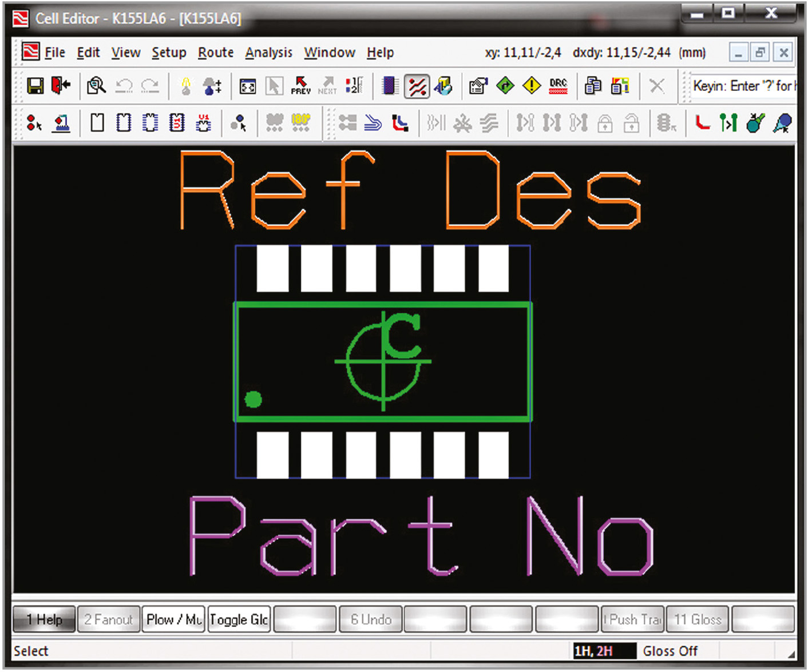Viewport: 808px width, 672px height.
Task: Toggle the Gloss Off status indicator
Action: tap(670, 651)
